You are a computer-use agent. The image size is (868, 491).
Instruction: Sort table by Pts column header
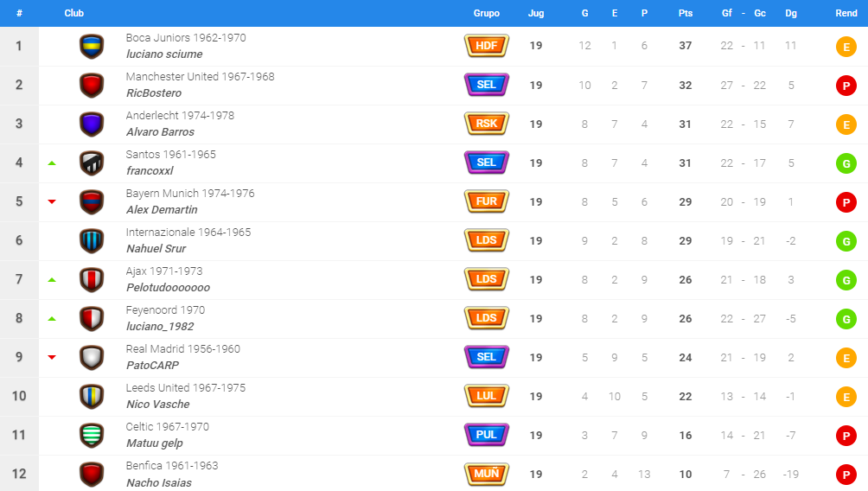(x=686, y=13)
